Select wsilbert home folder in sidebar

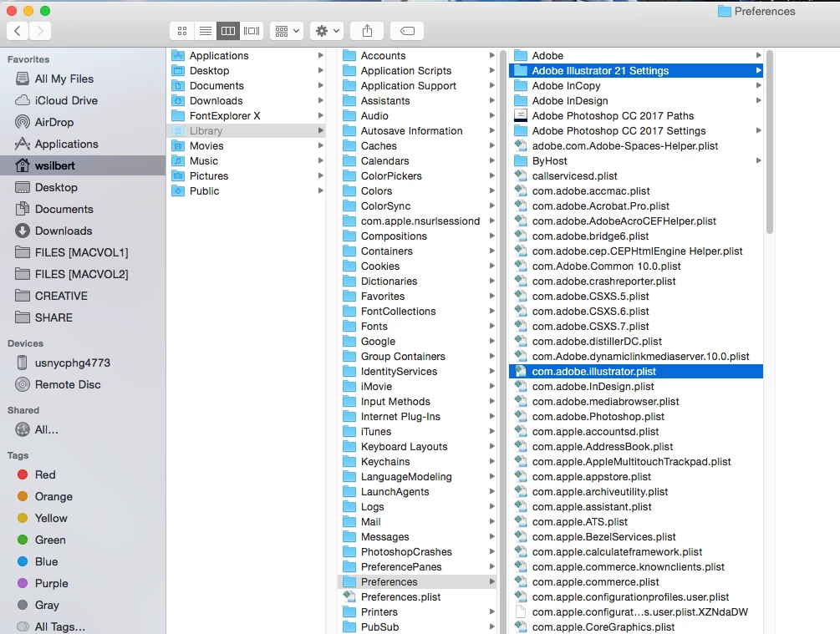point(83,165)
